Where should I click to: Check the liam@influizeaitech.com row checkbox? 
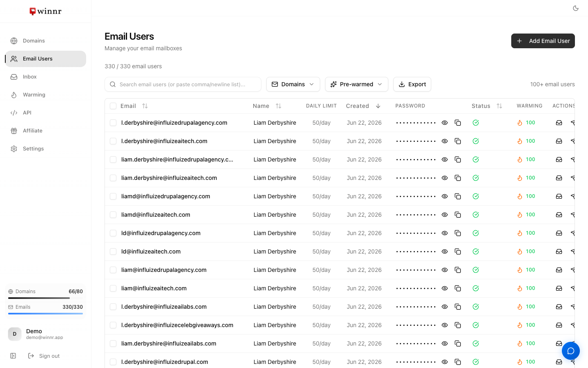[113, 288]
